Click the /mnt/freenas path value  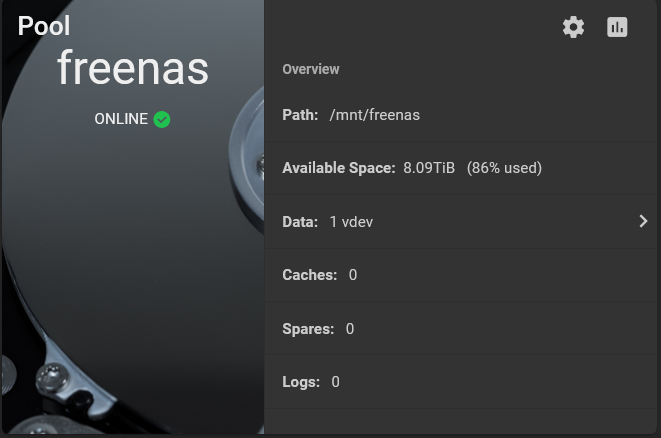(374, 115)
